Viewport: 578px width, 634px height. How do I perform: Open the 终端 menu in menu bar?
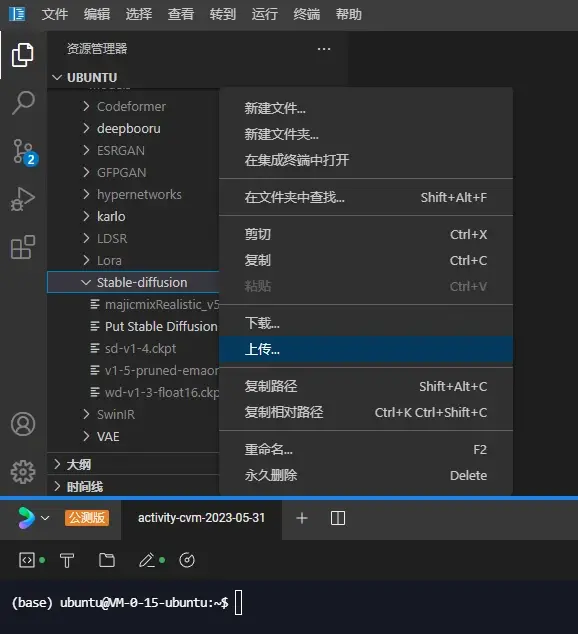(x=306, y=15)
